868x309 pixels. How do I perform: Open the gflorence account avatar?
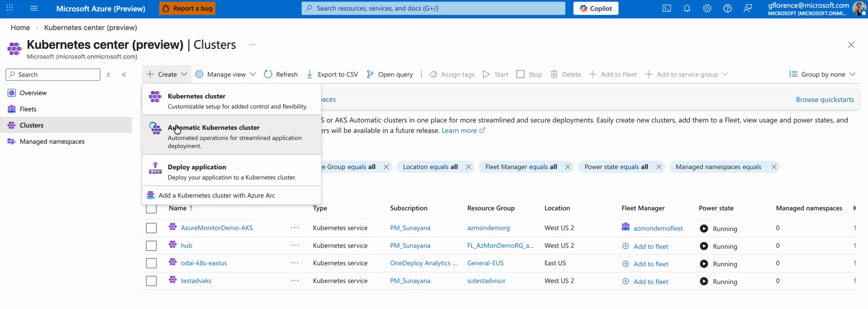(859, 8)
